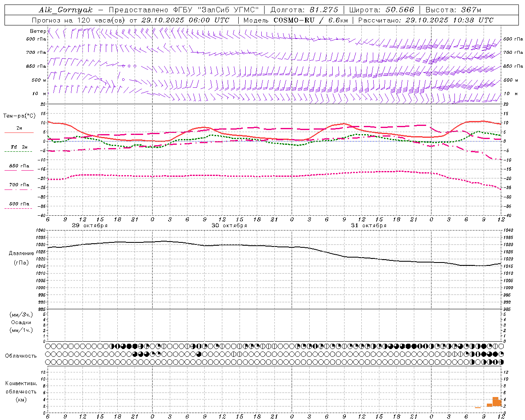Viewport: 525px width, 420px height.
Task: Click the solid red 2м legend line
Action: pyautogui.click(x=19, y=132)
